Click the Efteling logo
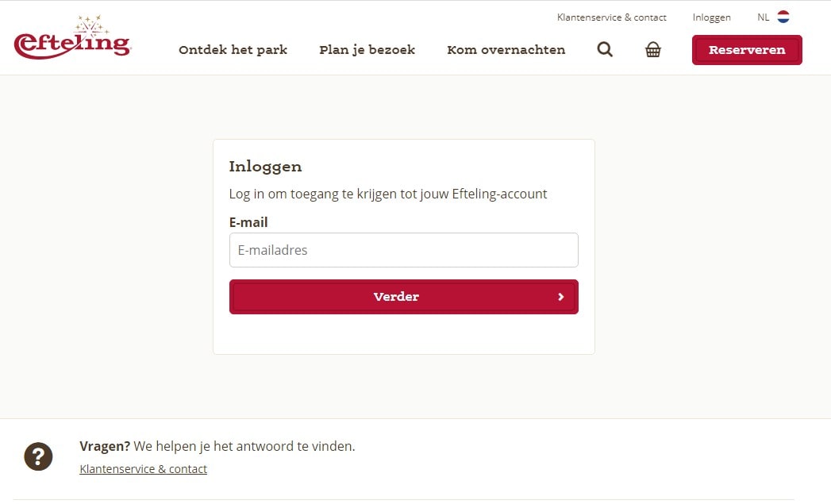This screenshot has width=831, height=504. coord(72,37)
